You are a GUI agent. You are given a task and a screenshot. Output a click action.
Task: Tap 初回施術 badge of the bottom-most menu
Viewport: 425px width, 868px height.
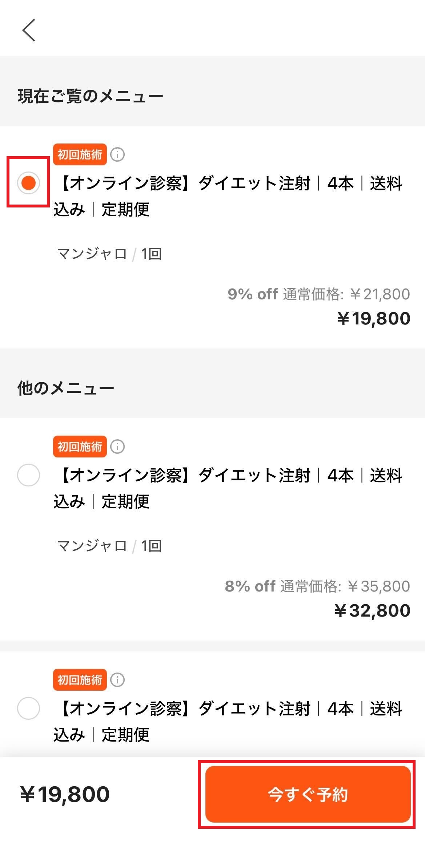[x=80, y=679]
